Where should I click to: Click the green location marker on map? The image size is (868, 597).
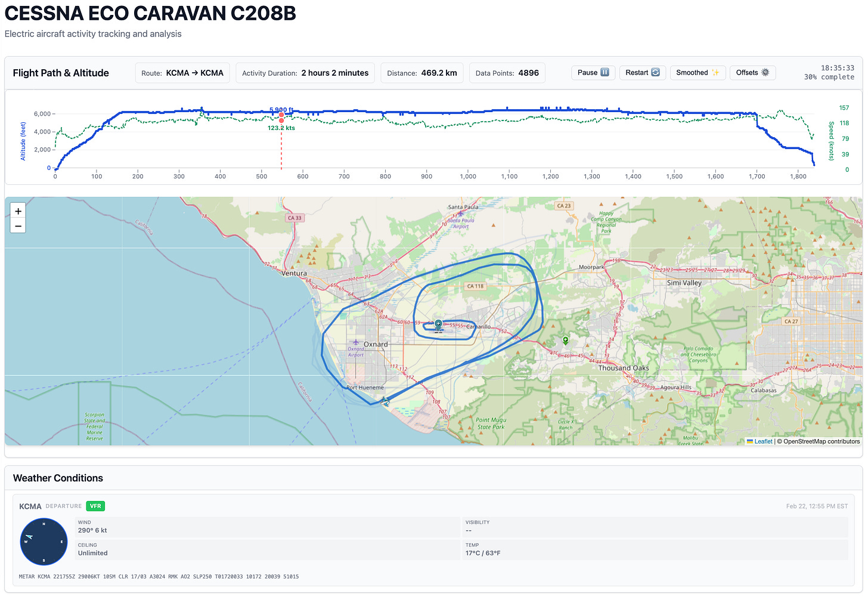point(565,341)
